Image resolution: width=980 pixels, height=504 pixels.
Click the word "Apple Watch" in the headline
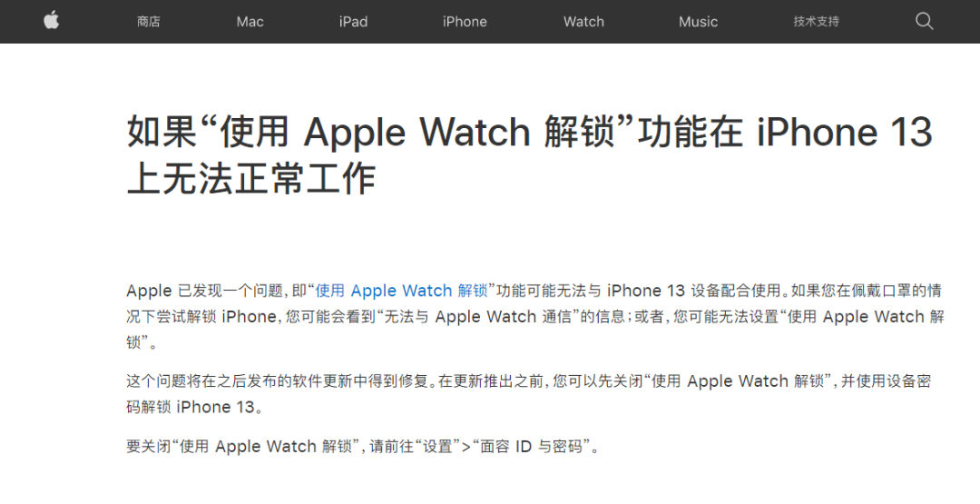(416, 132)
